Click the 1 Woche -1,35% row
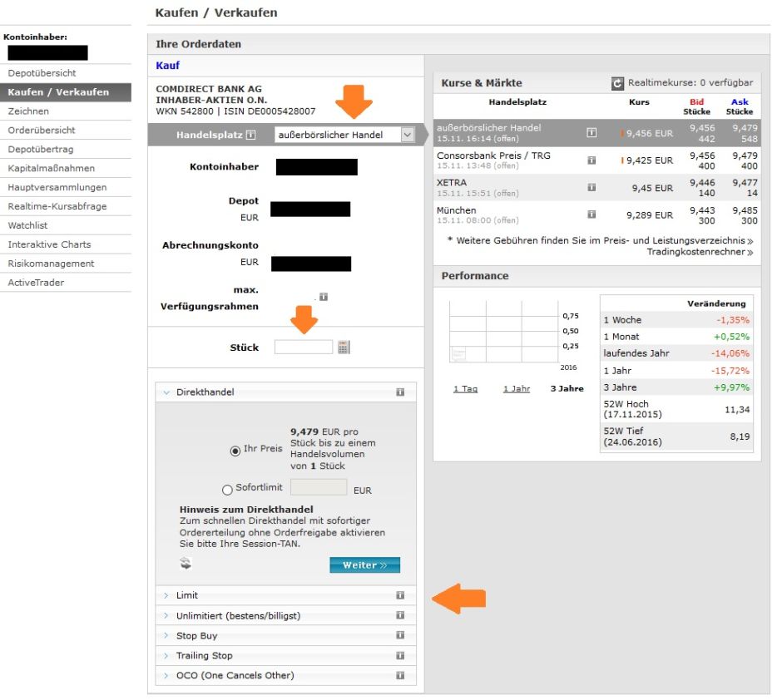The height and width of the screenshot is (700, 777). tap(676, 320)
